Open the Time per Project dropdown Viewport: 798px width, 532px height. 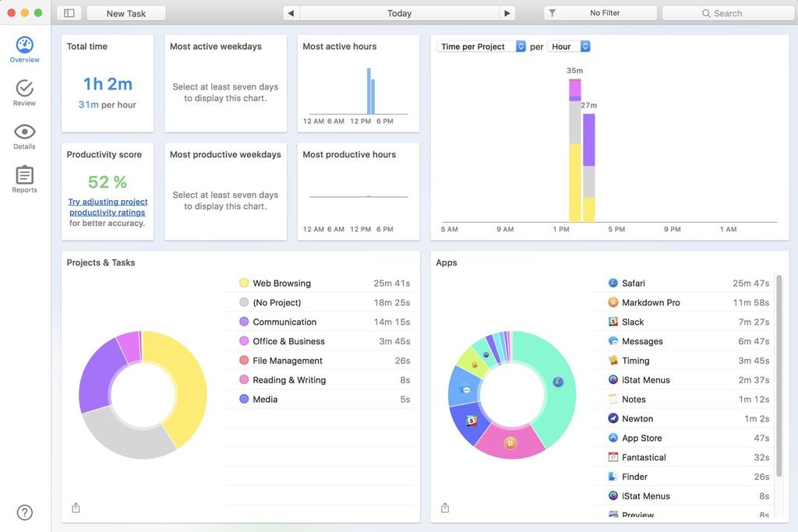point(481,46)
